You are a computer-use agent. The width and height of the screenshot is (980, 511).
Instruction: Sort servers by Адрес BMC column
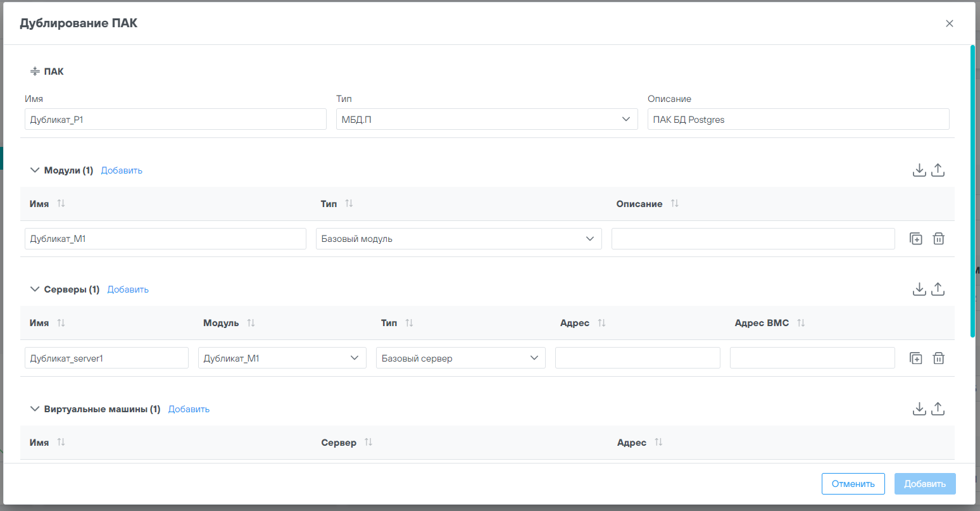tap(801, 323)
